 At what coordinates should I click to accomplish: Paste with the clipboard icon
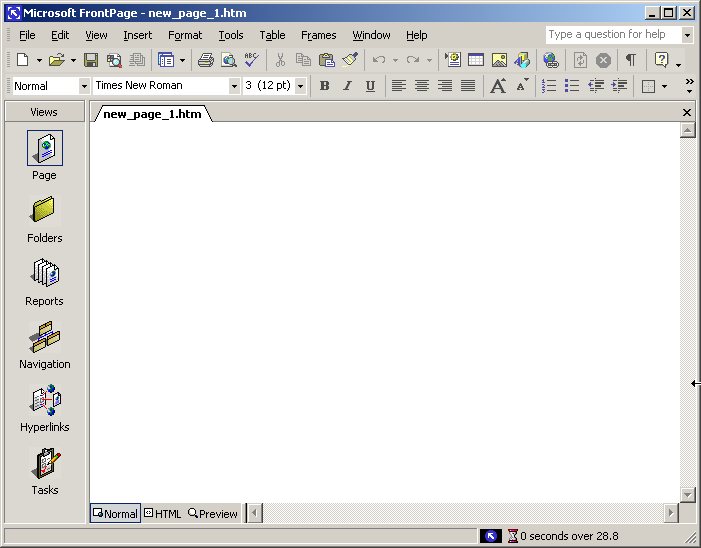pyautogui.click(x=327, y=59)
